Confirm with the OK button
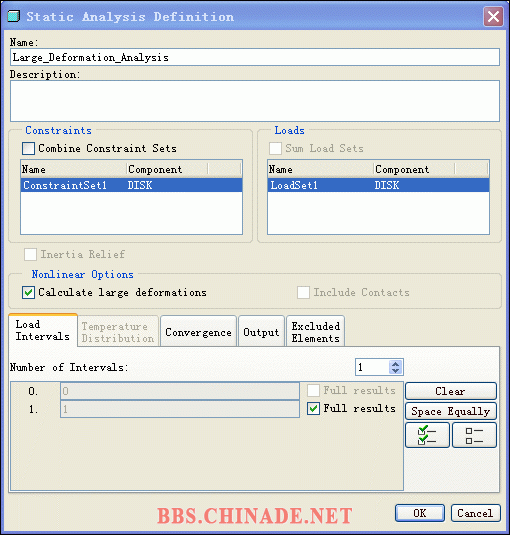510x535 pixels. (420, 513)
